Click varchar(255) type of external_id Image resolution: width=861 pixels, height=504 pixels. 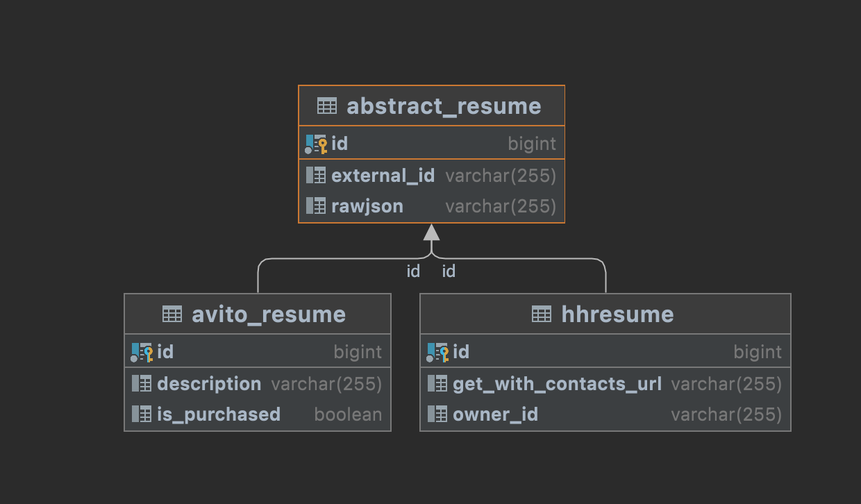501,176
